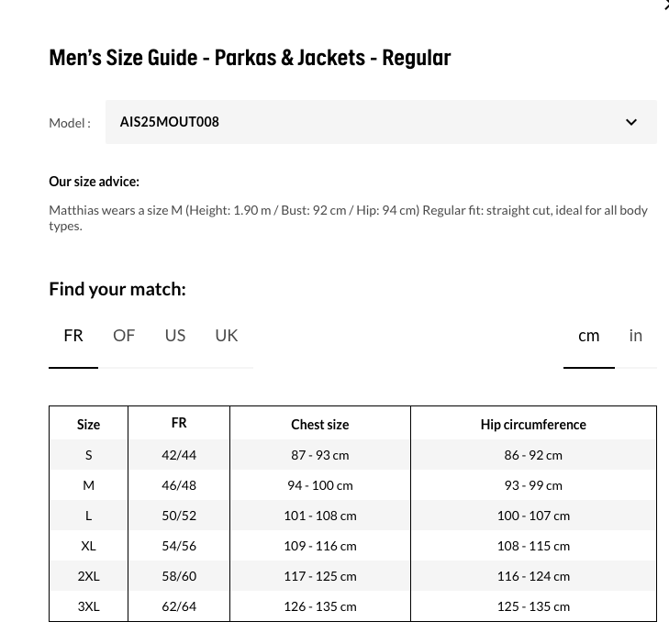This screenshot has width=669, height=644.
Task: Click the 3XL size cell
Action: click(88, 606)
